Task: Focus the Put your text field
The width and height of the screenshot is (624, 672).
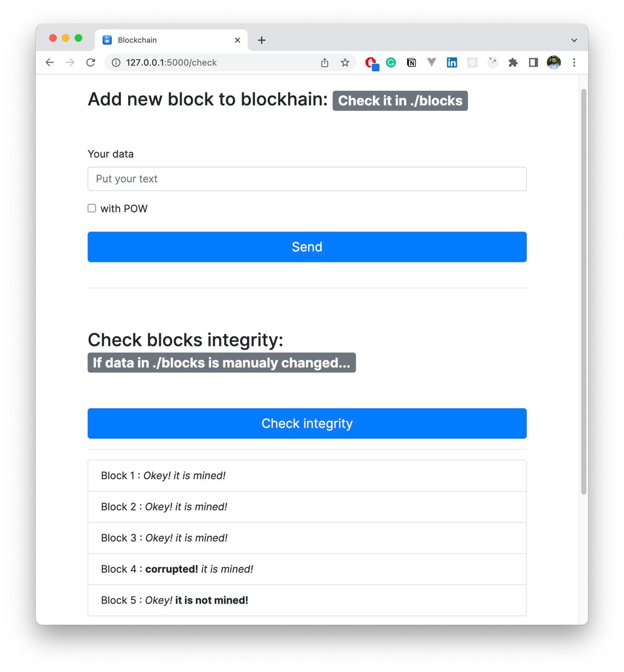Action: click(307, 179)
